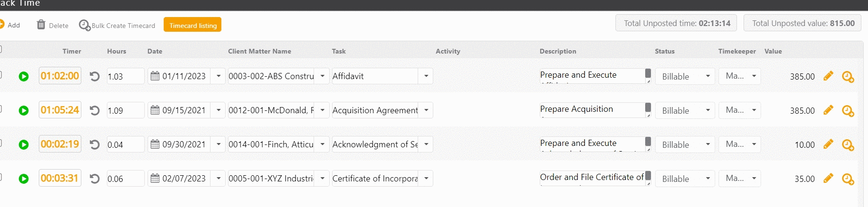Click clock-plus icon on McDonald row

[x=848, y=110]
